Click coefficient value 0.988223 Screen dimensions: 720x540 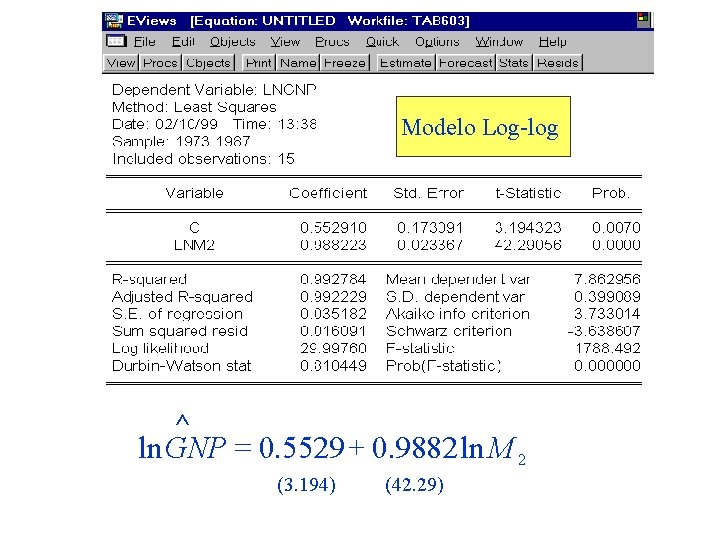[x=333, y=245]
